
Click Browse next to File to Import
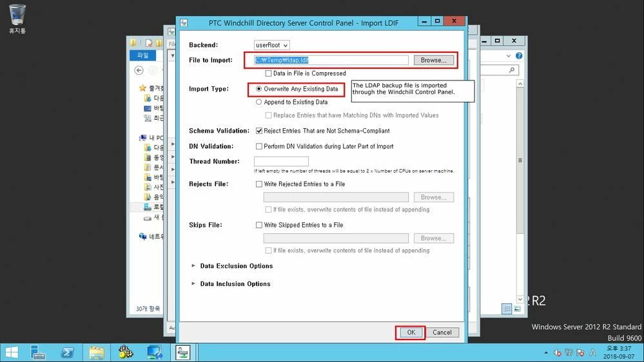434,60
